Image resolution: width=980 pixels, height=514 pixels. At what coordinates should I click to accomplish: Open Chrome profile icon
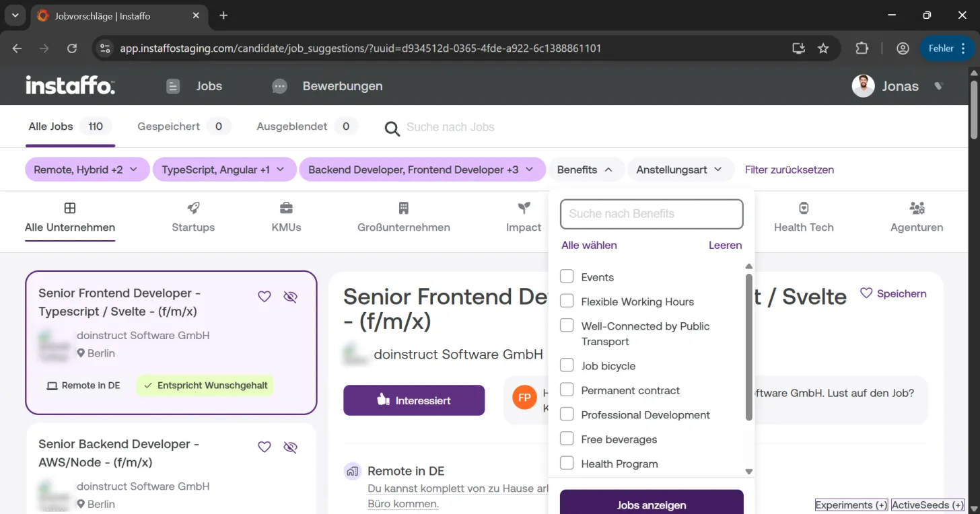coord(903,48)
